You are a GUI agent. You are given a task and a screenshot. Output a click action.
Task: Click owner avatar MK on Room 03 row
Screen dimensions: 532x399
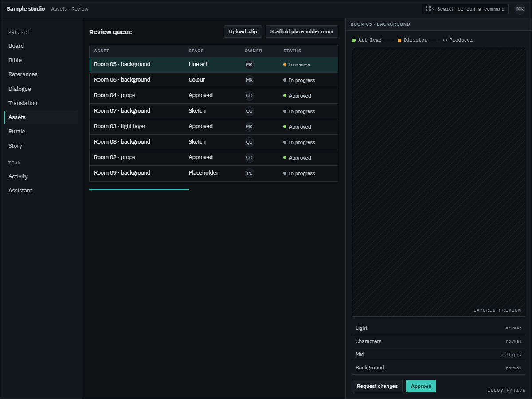(x=250, y=127)
